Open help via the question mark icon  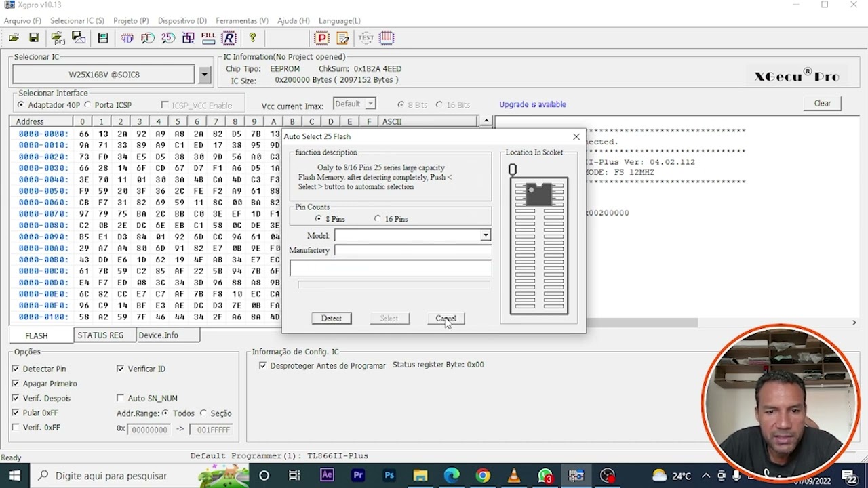(x=252, y=38)
